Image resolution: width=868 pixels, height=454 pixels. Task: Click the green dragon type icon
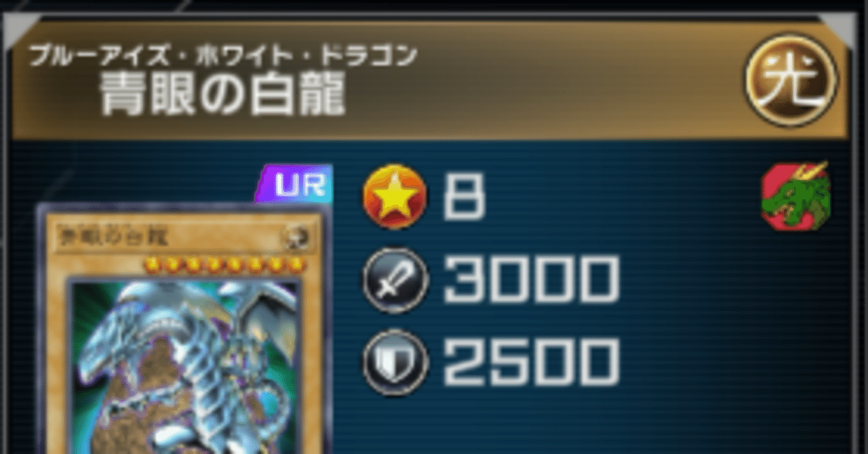(x=796, y=196)
